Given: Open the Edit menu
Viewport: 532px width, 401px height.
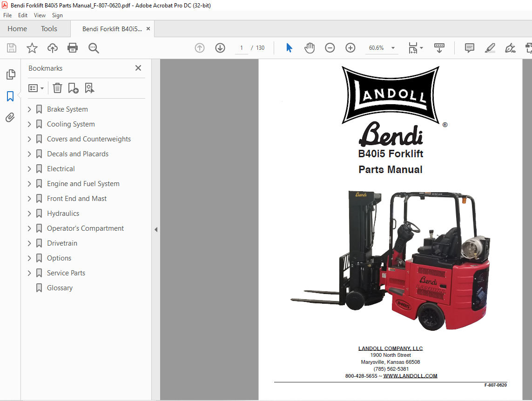Looking at the screenshot, I should tap(23, 15).
